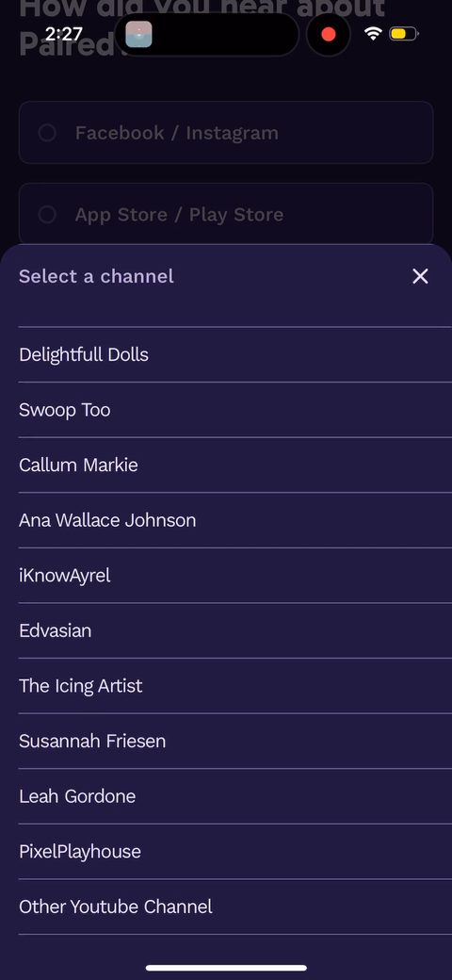Select PixelPlayhouse channel
This screenshot has height=980, width=452.
(x=235, y=851)
